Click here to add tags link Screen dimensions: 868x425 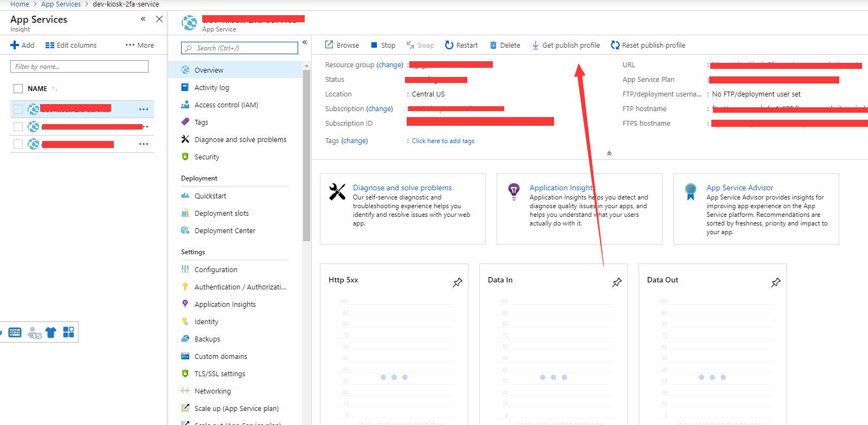pos(443,141)
